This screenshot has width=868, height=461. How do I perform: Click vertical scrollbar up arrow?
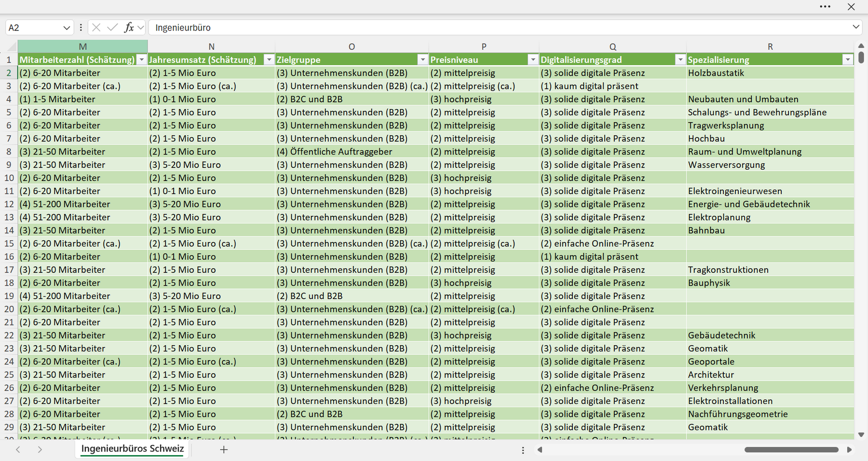tap(861, 45)
